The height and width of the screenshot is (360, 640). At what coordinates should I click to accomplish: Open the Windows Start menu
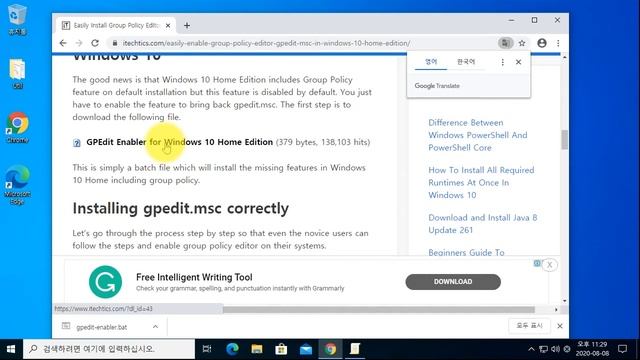pos(11,349)
